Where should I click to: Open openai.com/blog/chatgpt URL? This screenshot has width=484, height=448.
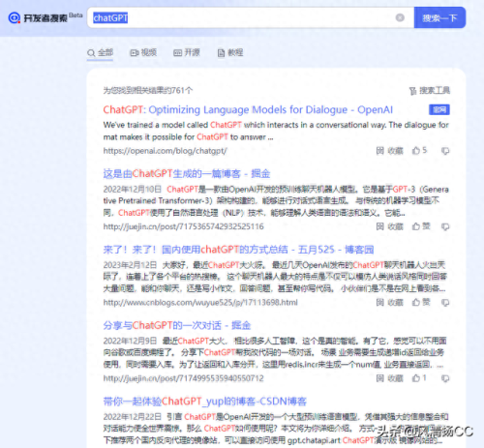[166, 151]
